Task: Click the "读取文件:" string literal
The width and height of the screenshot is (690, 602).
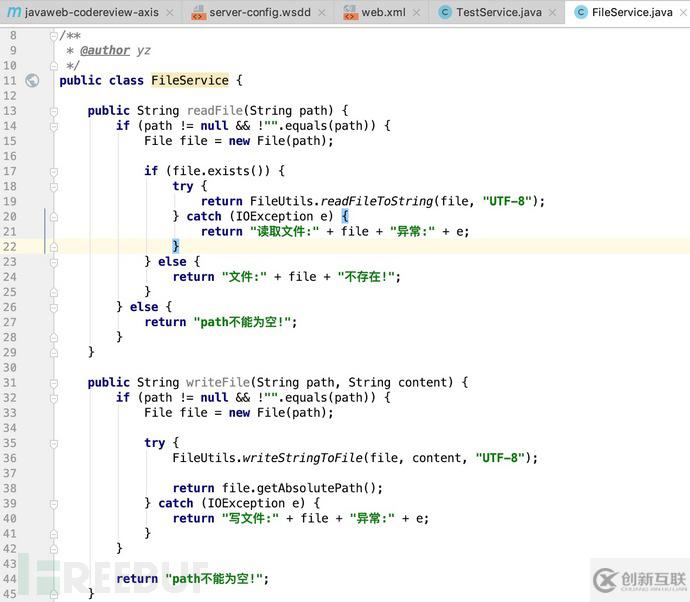Action: pyautogui.click(x=284, y=231)
